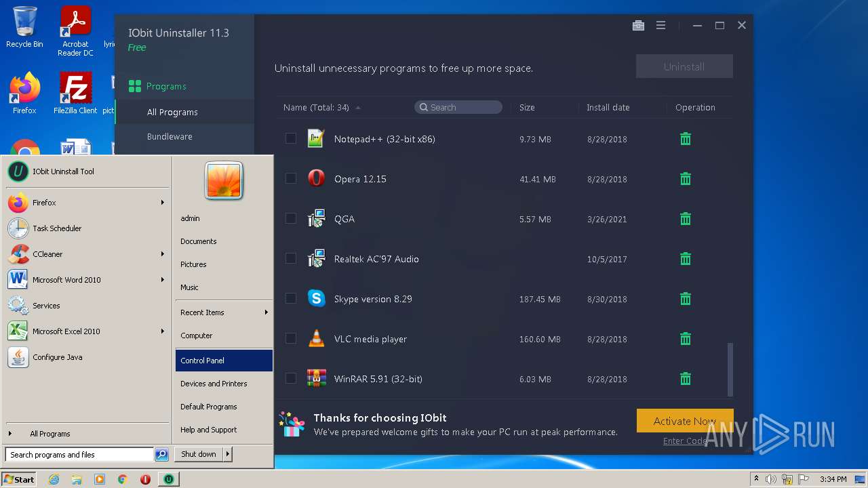868x488 pixels.
Task: Open IObit hamburger menu icon
Action: (x=660, y=25)
